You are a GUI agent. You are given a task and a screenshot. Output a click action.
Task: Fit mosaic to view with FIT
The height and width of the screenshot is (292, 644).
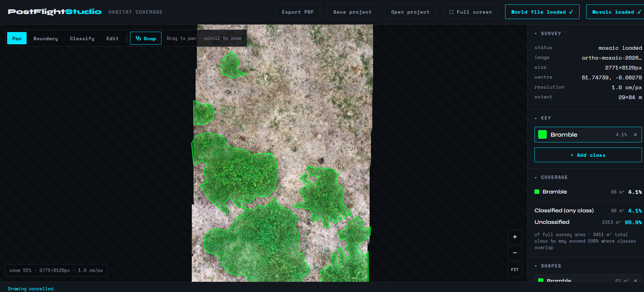click(x=515, y=270)
